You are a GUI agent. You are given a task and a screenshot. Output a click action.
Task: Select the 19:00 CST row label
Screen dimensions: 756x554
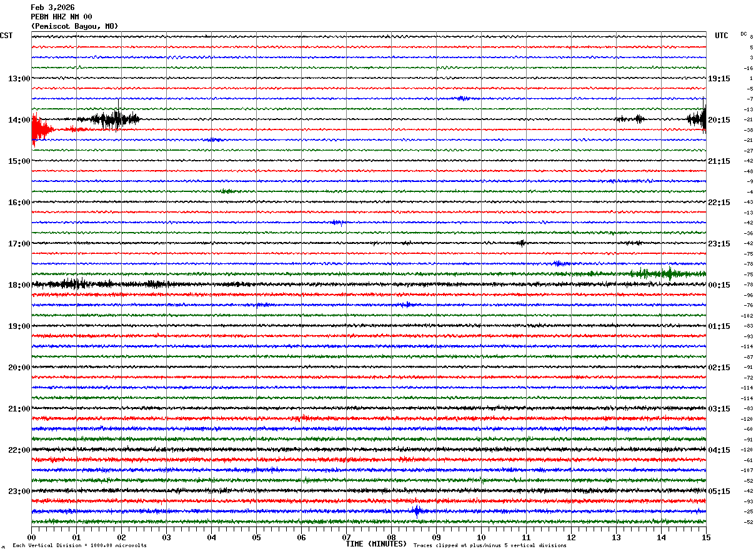(x=19, y=326)
